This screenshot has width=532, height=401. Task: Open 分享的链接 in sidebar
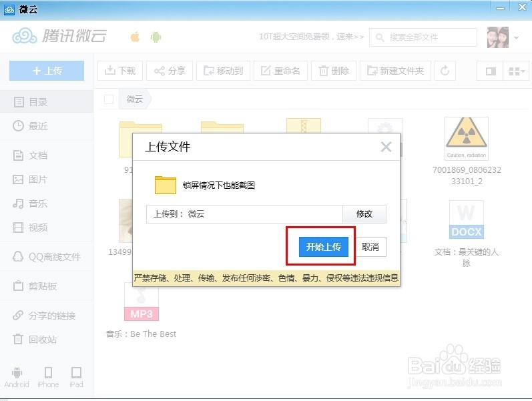click(47, 316)
